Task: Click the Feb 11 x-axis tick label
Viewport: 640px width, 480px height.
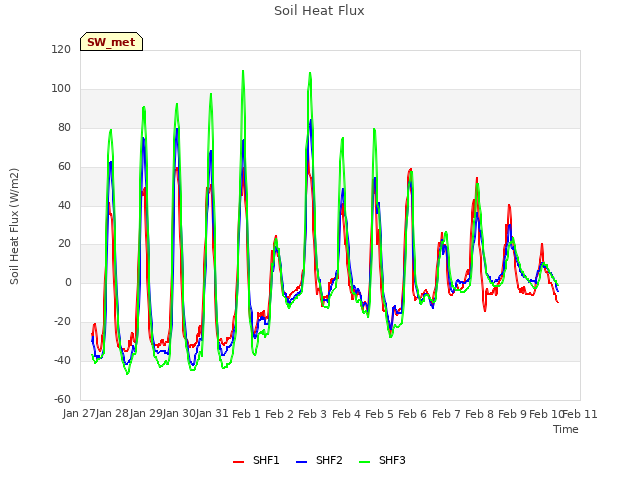Action: tap(580, 414)
